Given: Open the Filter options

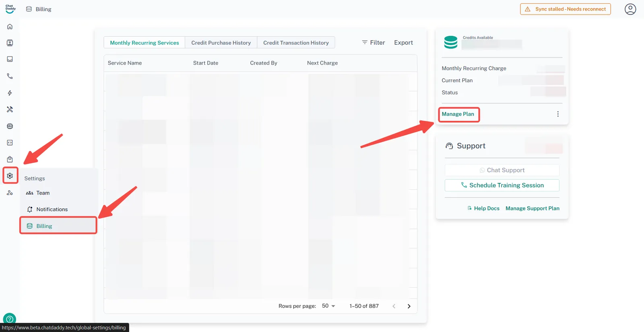Looking at the screenshot, I should coord(373,43).
